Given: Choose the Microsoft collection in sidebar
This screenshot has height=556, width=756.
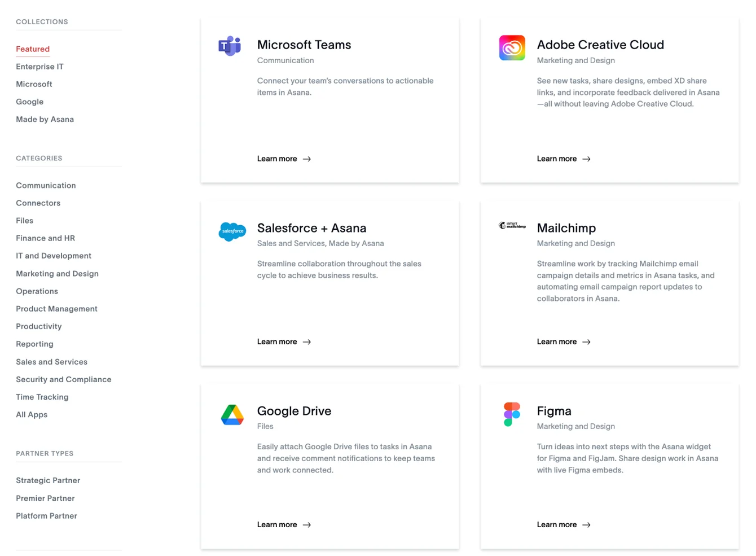Looking at the screenshot, I should pyautogui.click(x=34, y=84).
